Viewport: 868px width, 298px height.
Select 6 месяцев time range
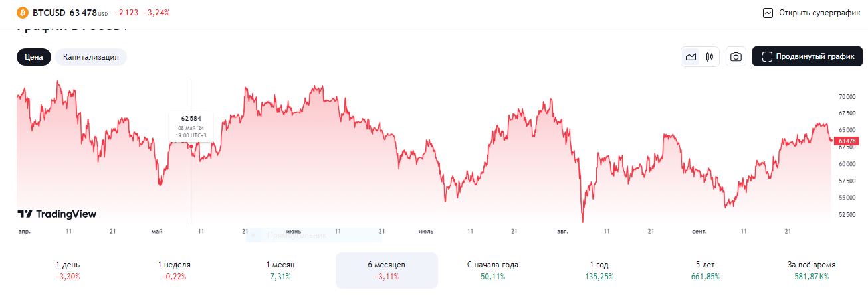(387, 270)
